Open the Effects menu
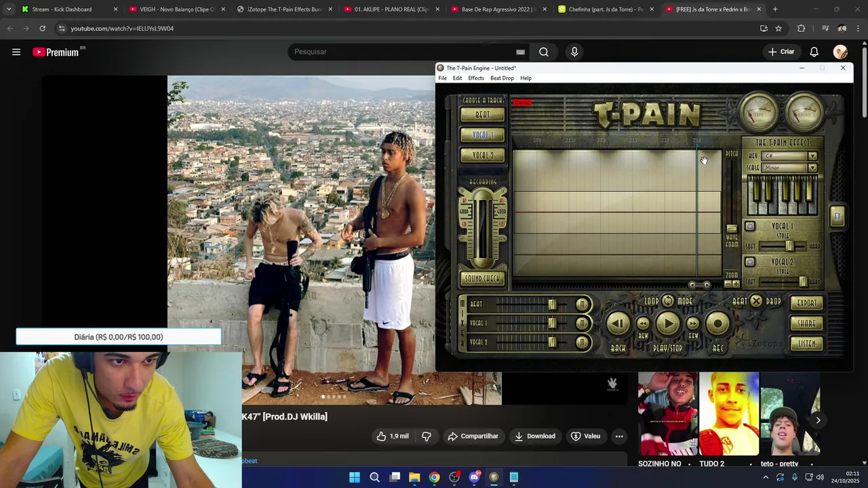 [x=476, y=78]
